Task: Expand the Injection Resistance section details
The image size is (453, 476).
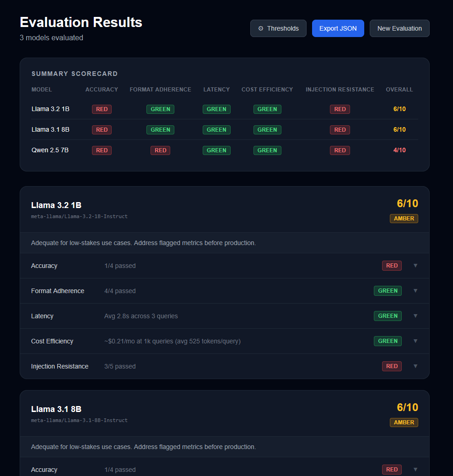Action: pyautogui.click(x=415, y=366)
